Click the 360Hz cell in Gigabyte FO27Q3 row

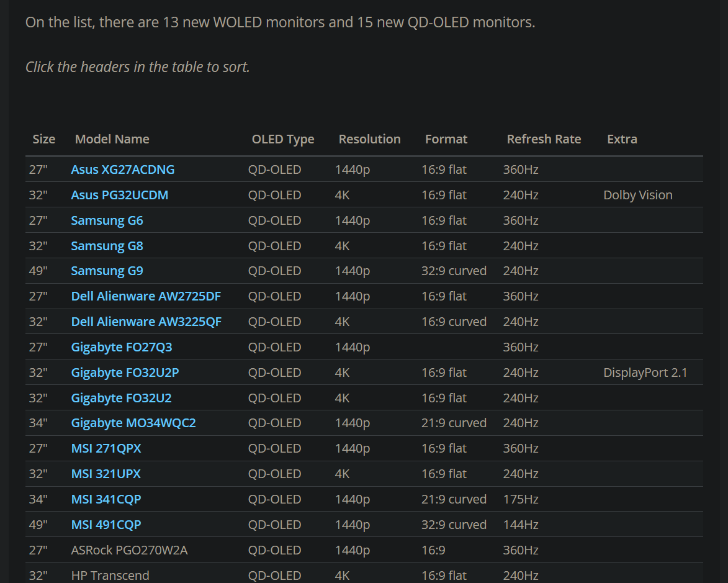(521, 348)
